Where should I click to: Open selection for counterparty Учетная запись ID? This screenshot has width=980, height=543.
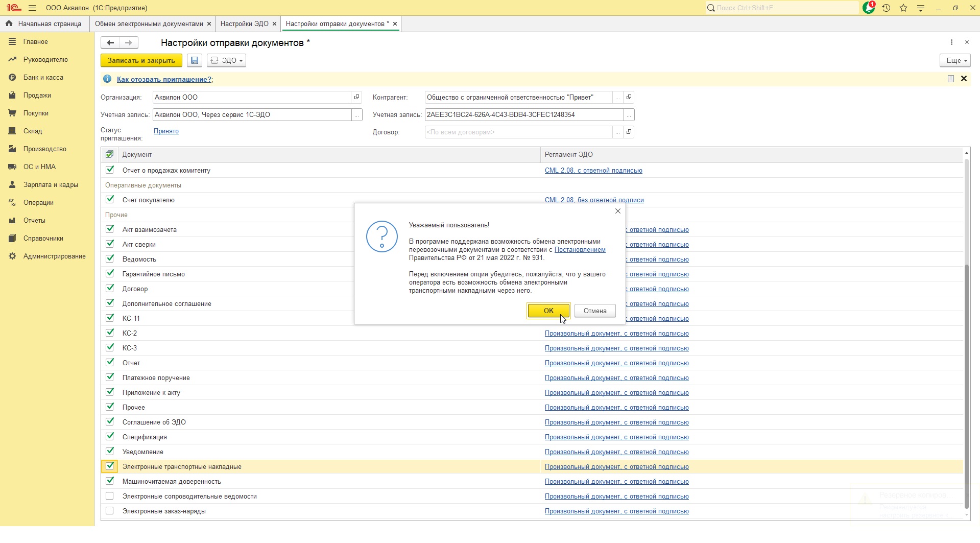click(x=629, y=115)
